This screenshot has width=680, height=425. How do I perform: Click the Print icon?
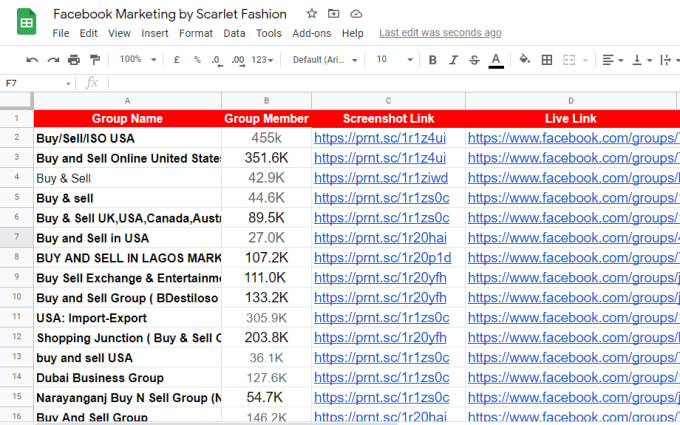pos(74,60)
